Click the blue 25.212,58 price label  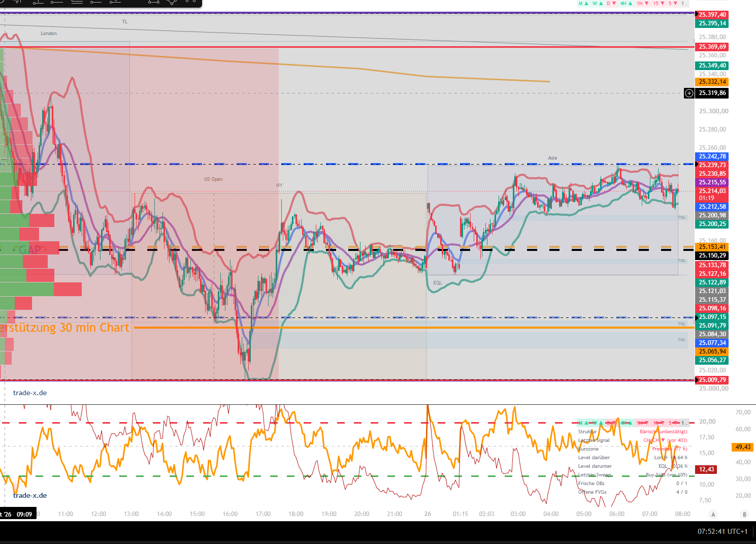(x=712, y=207)
